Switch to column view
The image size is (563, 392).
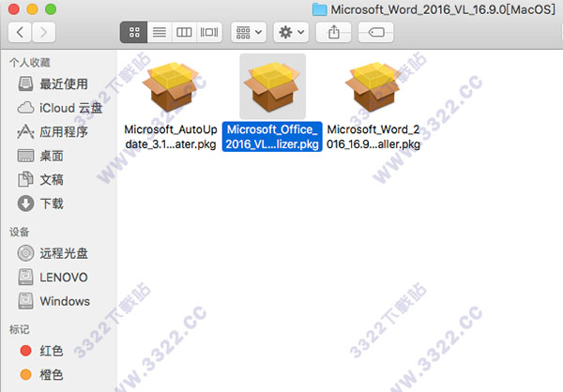[184, 32]
